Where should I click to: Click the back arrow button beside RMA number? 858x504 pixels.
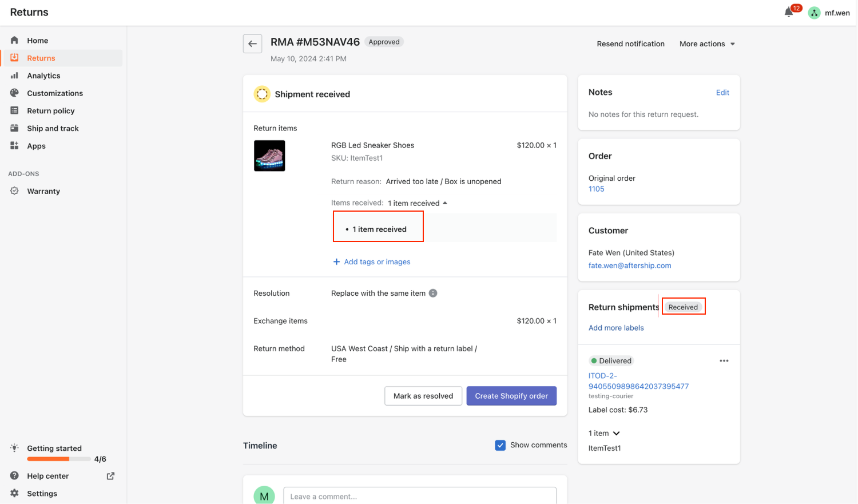[x=252, y=43]
